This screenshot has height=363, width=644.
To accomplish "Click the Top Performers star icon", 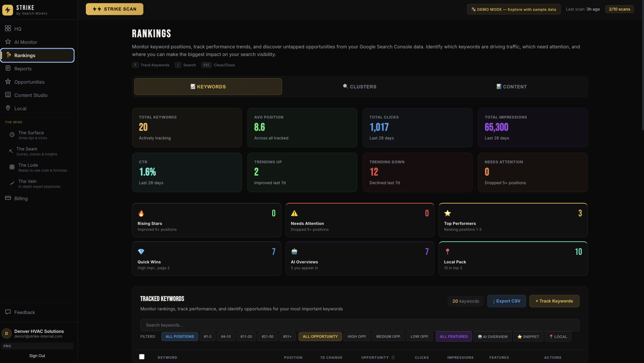I will (448, 213).
